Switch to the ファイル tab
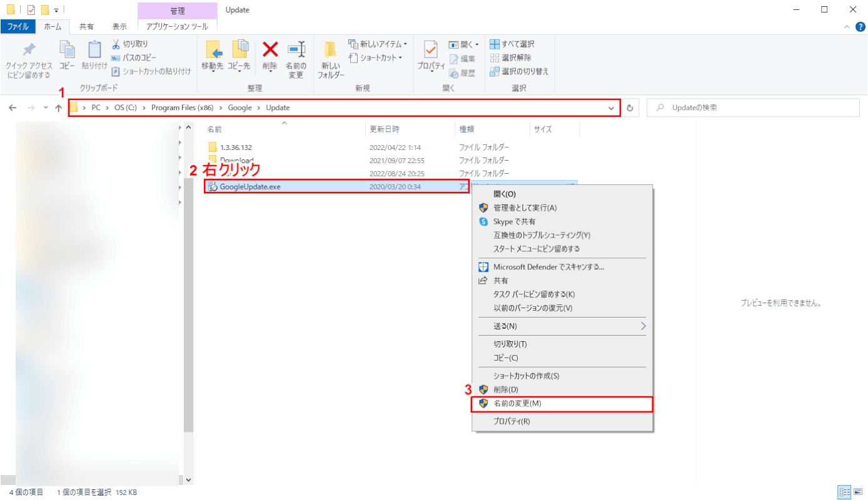The image size is (868, 500). (18, 26)
